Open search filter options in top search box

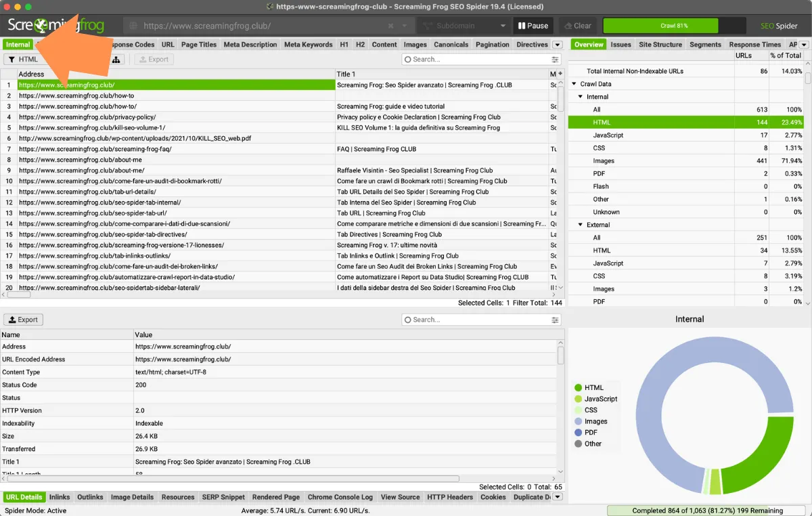tap(555, 60)
